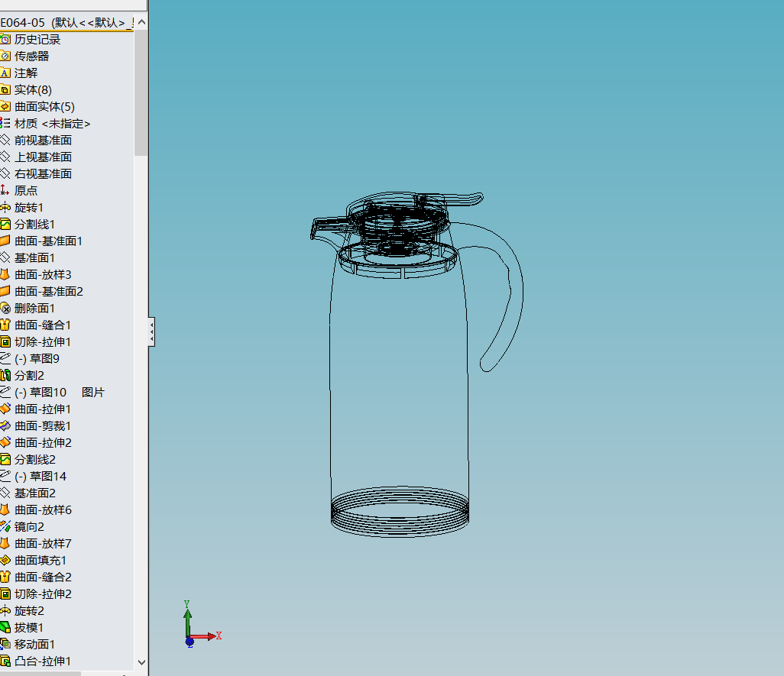This screenshot has height=676, width=784.
Task: Select the 注解 annotations icon
Action: (x=5, y=73)
